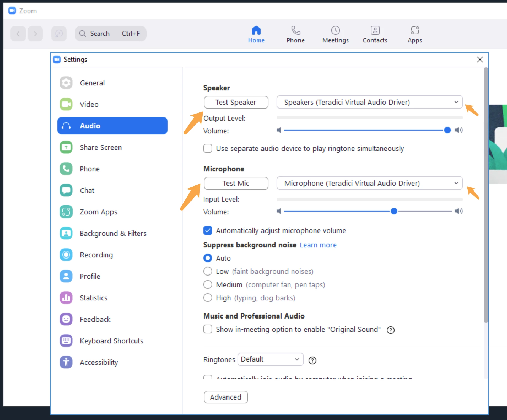Click the history clock icon near search
Screen dimensions: 507x420
click(59, 34)
